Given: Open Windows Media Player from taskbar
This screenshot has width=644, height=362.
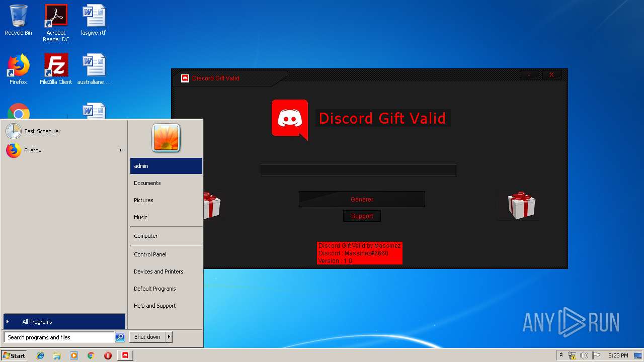Looking at the screenshot, I should click(74, 355).
